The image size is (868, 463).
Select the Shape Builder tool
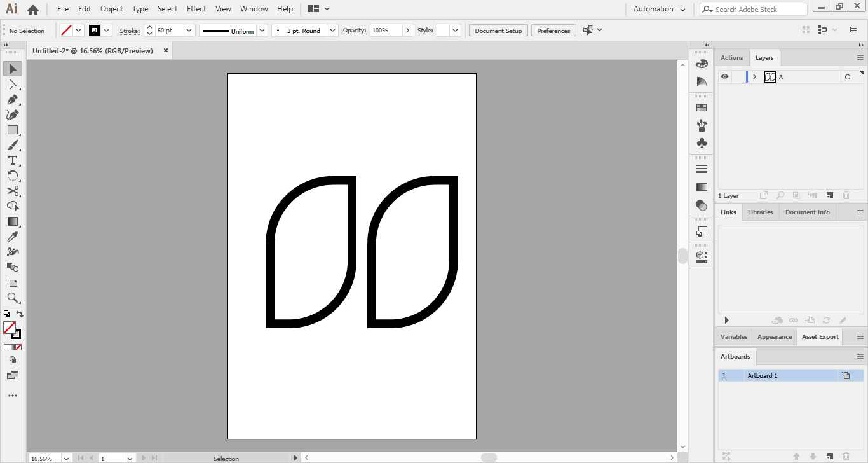(x=13, y=206)
